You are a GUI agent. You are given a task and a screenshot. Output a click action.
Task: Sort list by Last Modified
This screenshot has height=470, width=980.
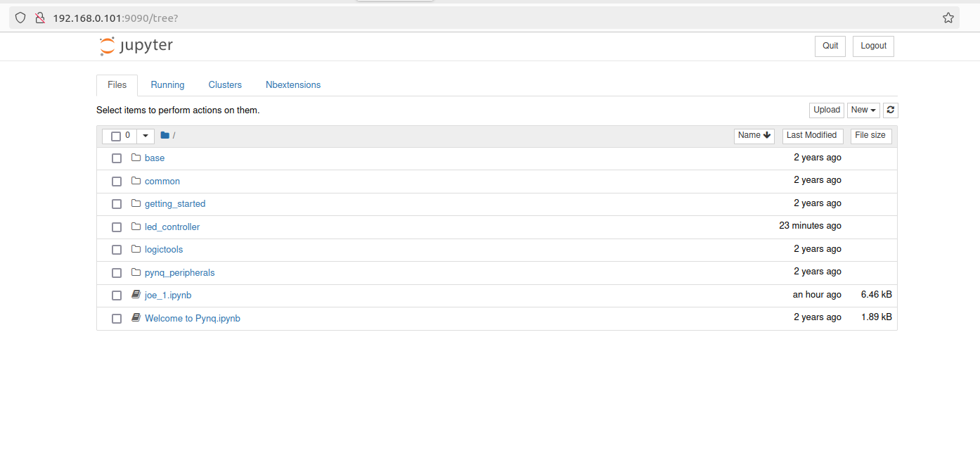tap(811, 136)
